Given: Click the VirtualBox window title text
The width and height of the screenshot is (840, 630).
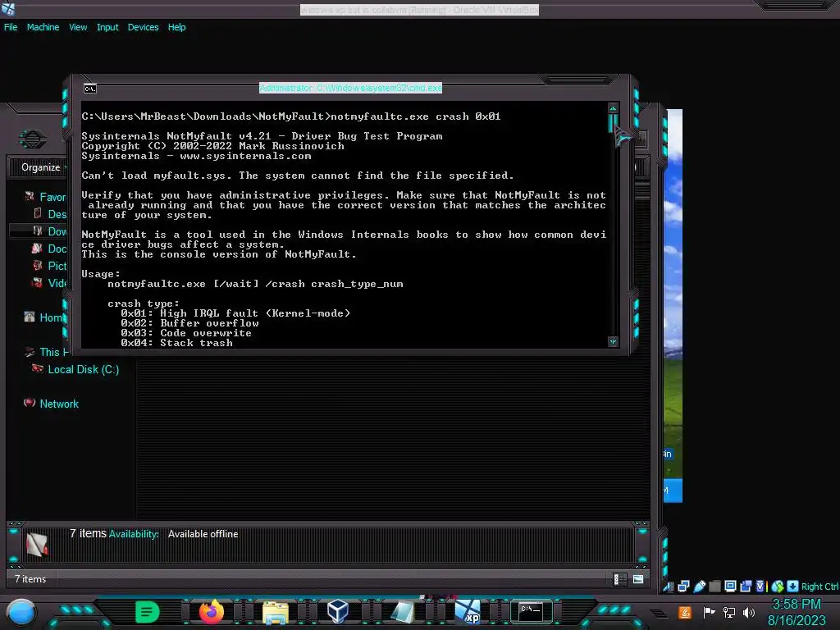Looking at the screenshot, I should click(419, 10).
